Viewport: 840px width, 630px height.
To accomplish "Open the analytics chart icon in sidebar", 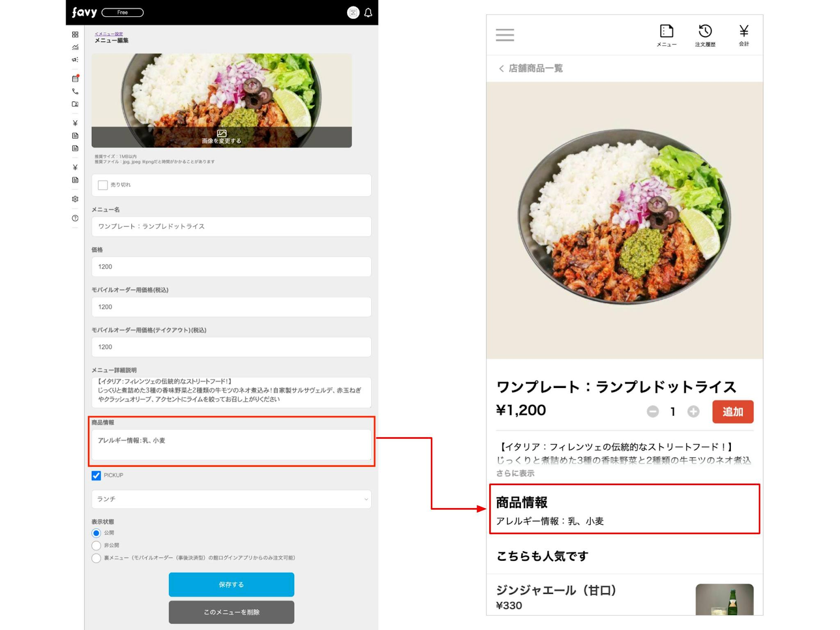I will [x=75, y=47].
